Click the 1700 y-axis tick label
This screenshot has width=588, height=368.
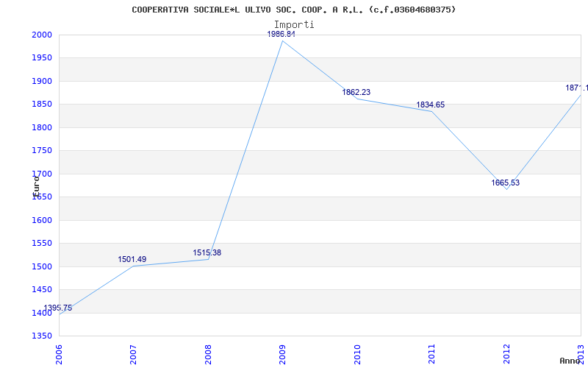[43, 174]
